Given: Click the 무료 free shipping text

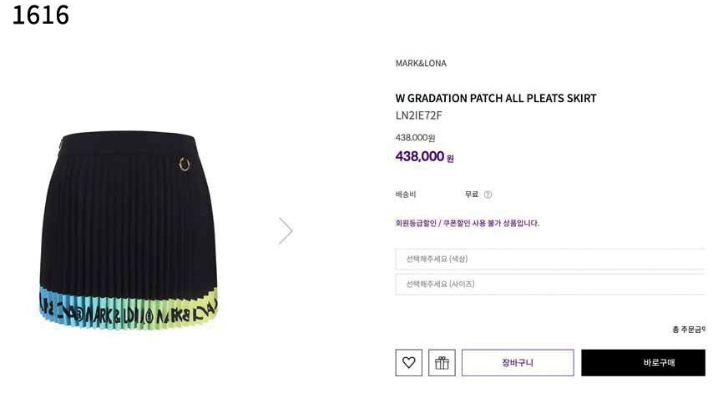Looking at the screenshot, I should click(x=472, y=195).
